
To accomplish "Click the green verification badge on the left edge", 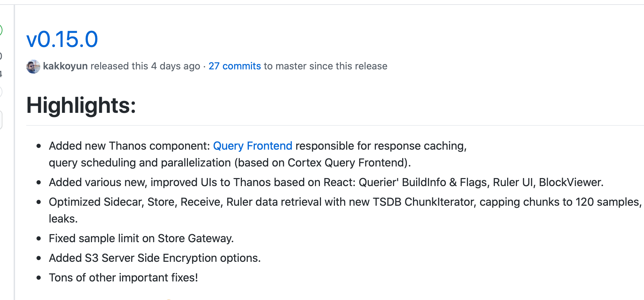I will pos(1,30).
